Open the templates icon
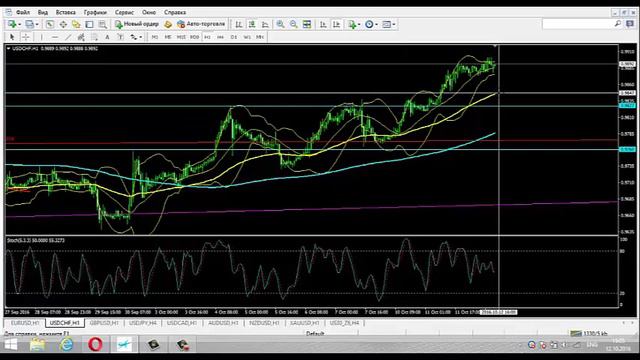The width and height of the screenshot is (640, 360). 386,24
